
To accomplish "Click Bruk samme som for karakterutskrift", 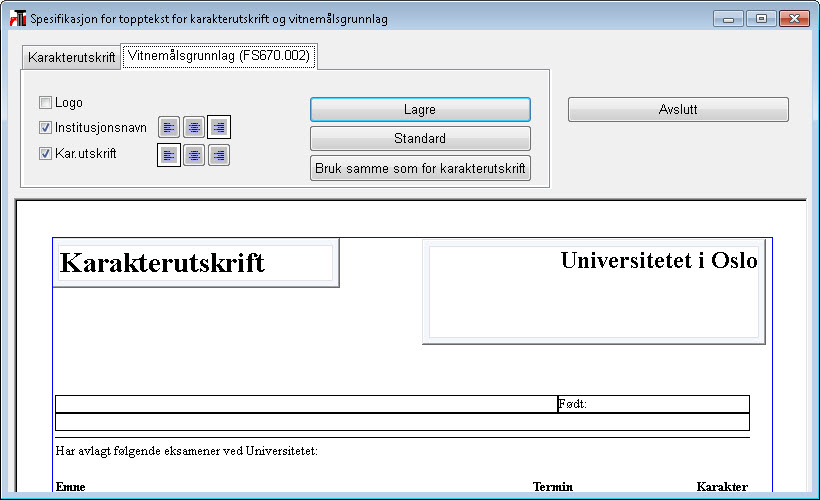I will click(420, 168).
